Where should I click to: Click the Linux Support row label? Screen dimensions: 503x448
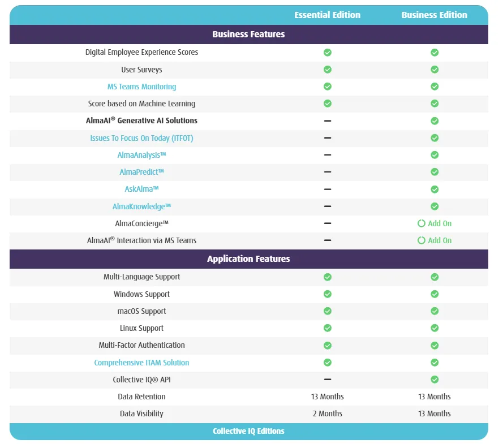(x=141, y=329)
